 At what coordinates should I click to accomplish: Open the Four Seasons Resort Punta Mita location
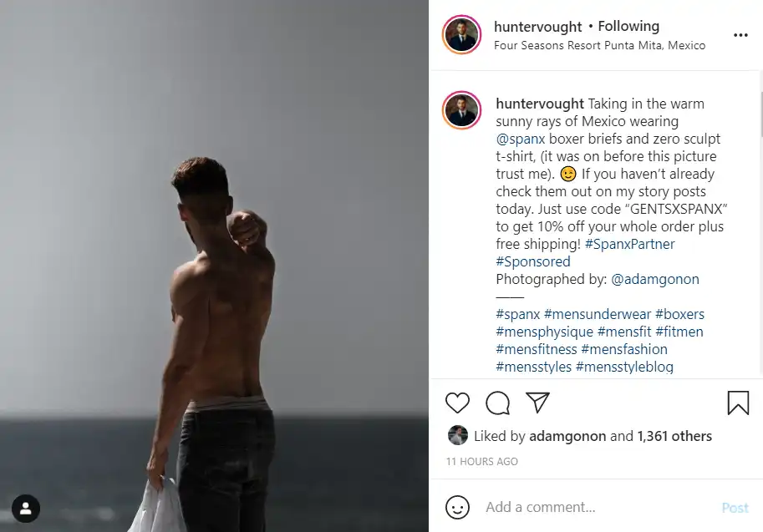[x=599, y=45]
